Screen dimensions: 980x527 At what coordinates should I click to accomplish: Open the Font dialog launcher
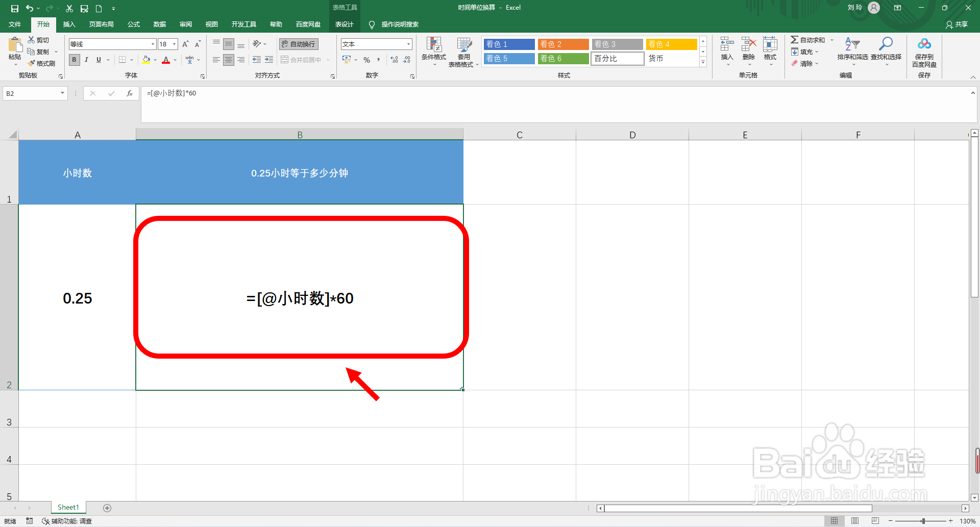(x=203, y=77)
